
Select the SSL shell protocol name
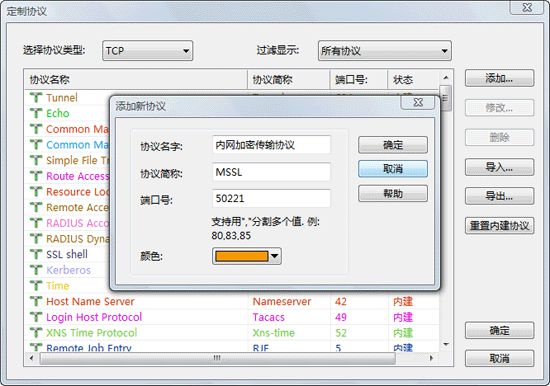(67, 254)
